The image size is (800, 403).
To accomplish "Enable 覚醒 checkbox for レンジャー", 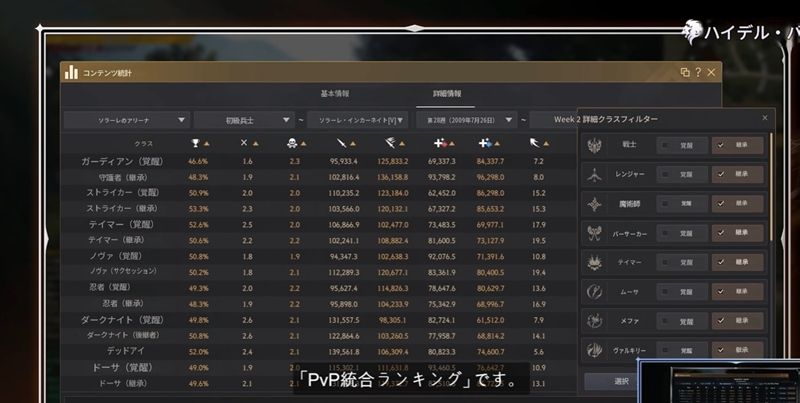I will pos(664,174).
